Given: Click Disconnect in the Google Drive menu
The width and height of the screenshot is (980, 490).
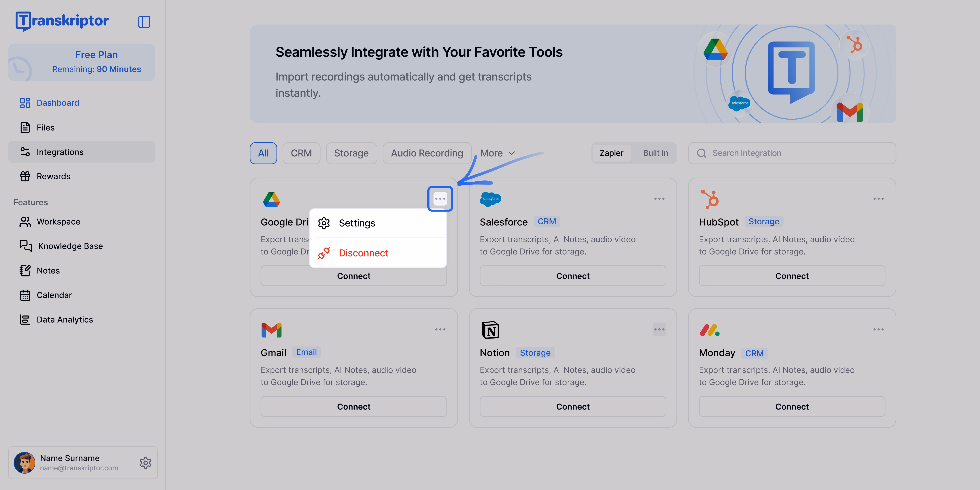Looking at the screenshot, I should 363,253.
